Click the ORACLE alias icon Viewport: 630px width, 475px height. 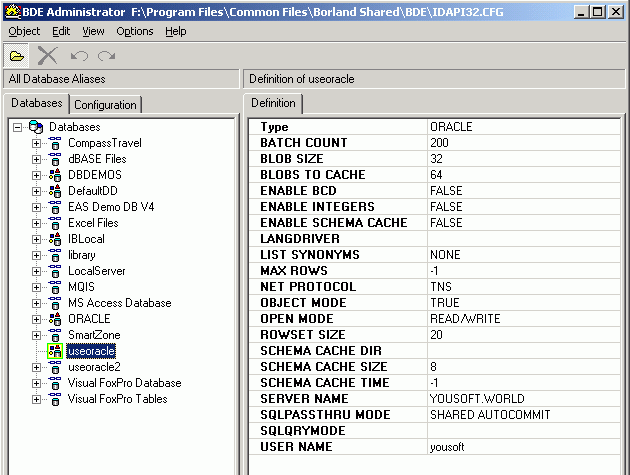tap(55, 319)
